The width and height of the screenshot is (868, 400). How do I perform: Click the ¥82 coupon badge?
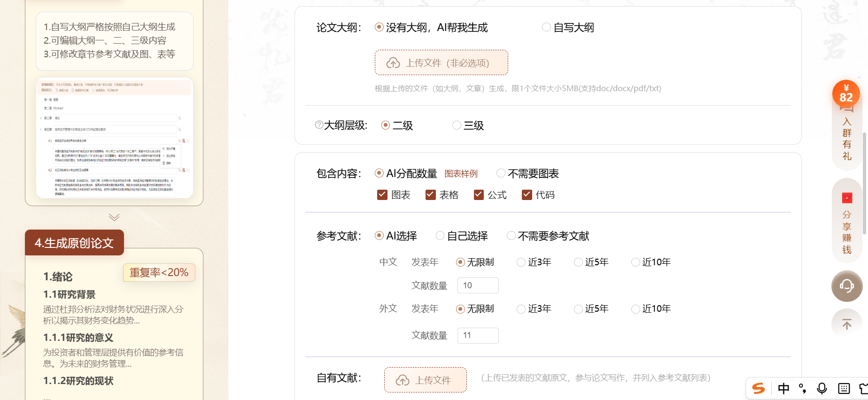tap(846, 93)
